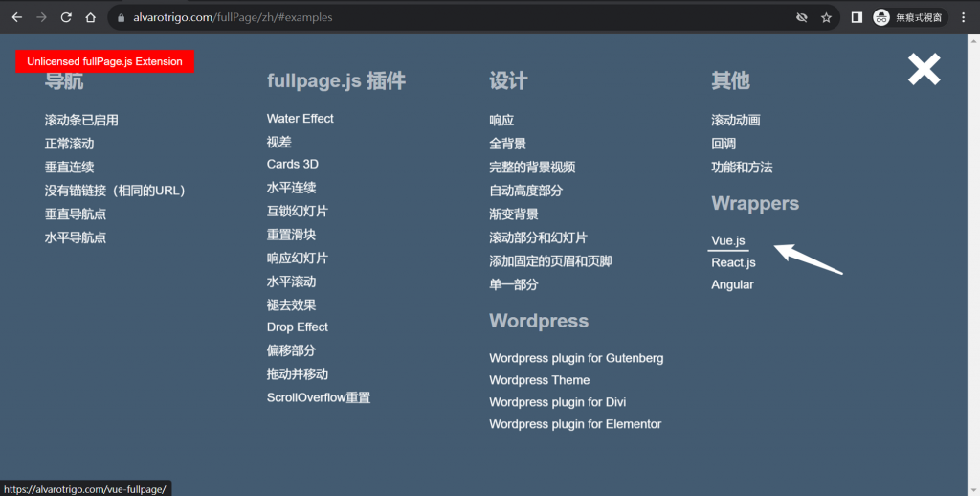Open the Wordpress Theme link
980x496 pixels.
coord(540,380)
